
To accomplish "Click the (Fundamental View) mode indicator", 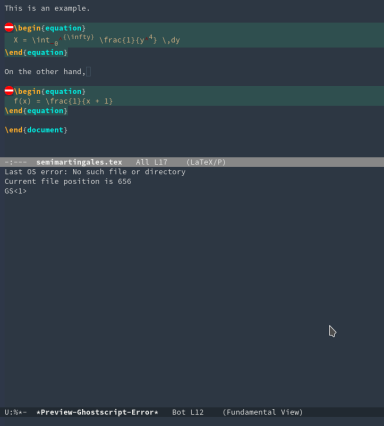I will click(x=263, y=412).
